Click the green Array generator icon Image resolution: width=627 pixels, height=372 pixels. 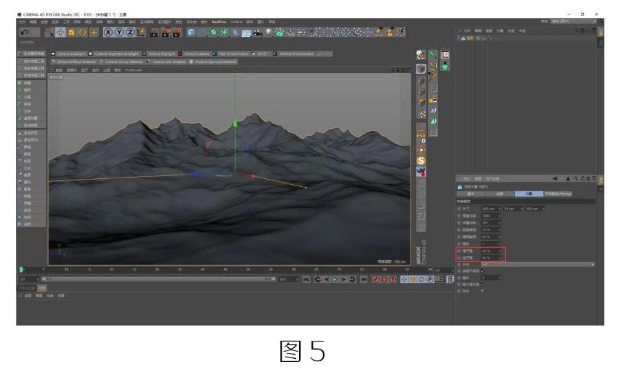tap(224, 32)
